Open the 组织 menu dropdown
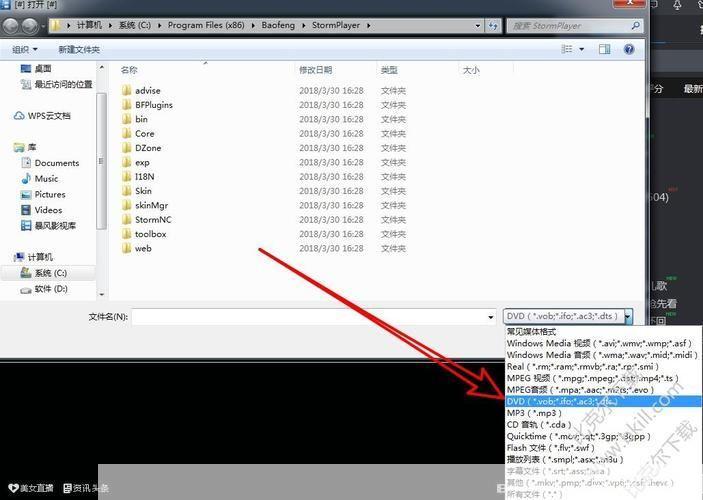Image resolution: width=703 pixels, height=500 pixels. [25, 49]
